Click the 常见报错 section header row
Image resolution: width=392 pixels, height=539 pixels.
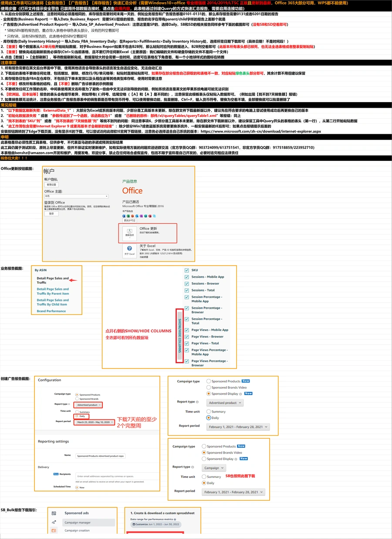[196, 105]
